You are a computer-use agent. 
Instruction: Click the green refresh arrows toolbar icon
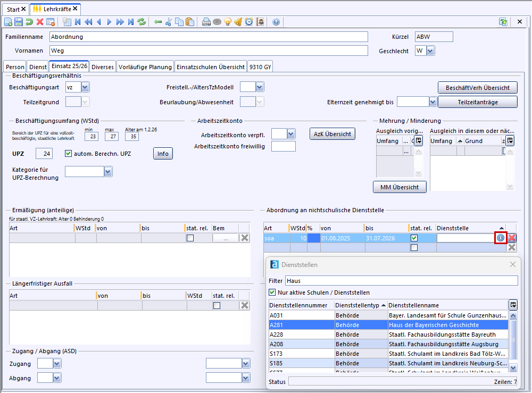coord(142,22)
